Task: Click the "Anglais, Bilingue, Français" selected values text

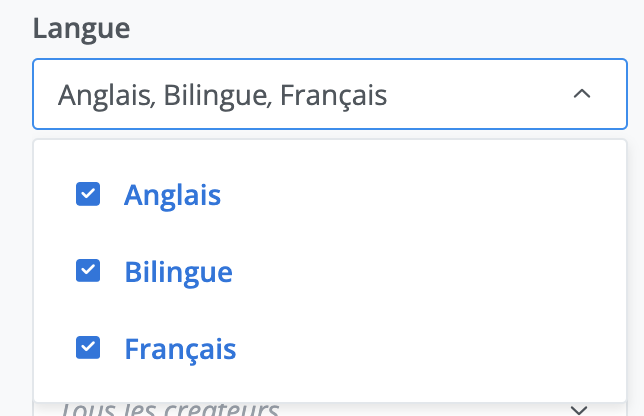Action: click(x=222, y=96)
